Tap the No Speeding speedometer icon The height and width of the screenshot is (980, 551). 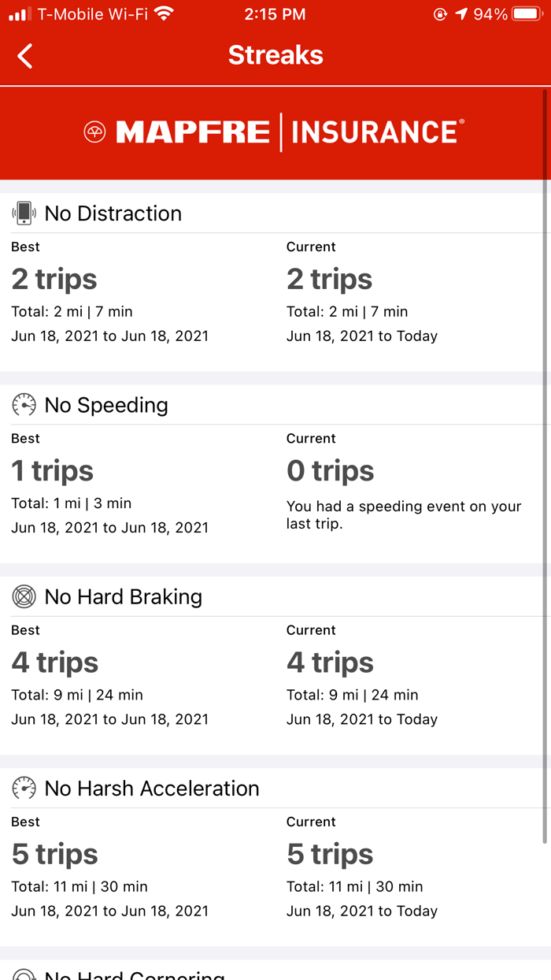(x=24, y=405)
